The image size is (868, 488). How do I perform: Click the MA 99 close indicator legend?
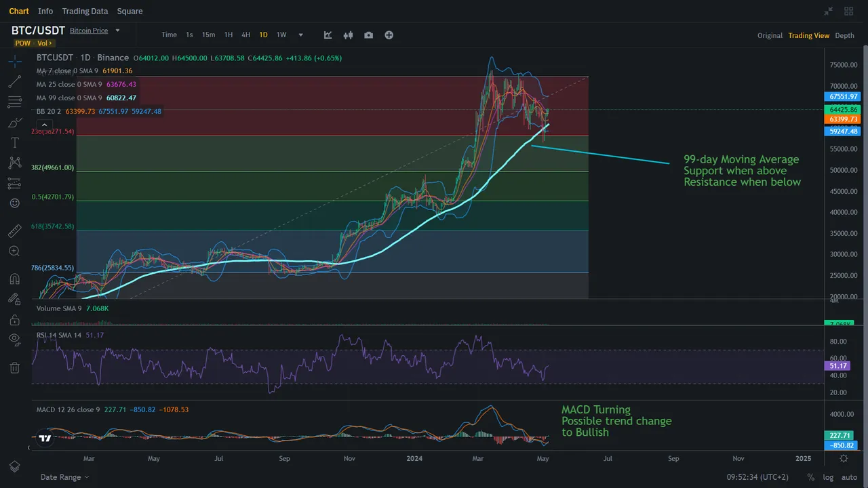[86, 98]
